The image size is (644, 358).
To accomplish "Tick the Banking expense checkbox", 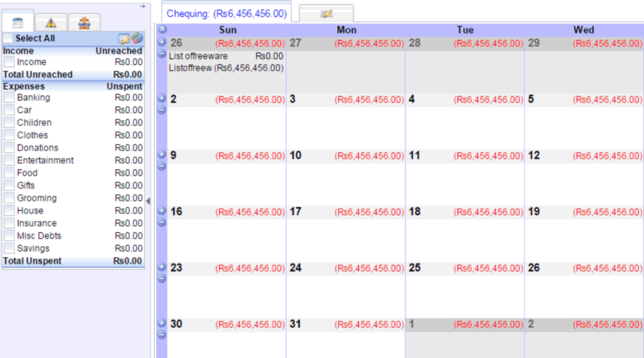I will click(9, 98).
